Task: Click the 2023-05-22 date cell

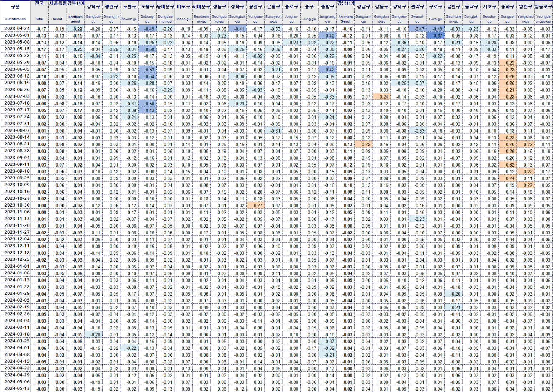Action: 17,56
